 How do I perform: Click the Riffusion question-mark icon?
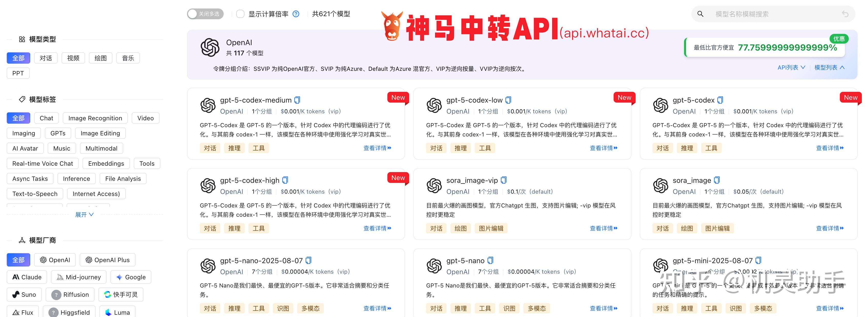56,294
